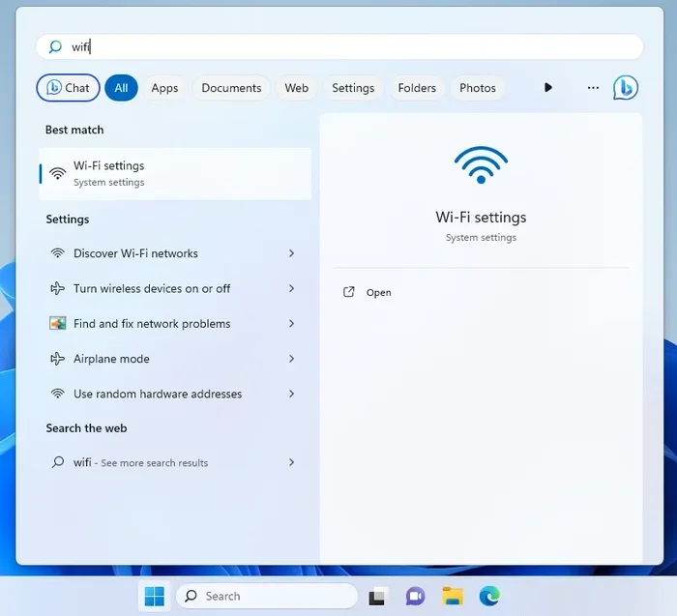Filter results by Web

(296, 88)
